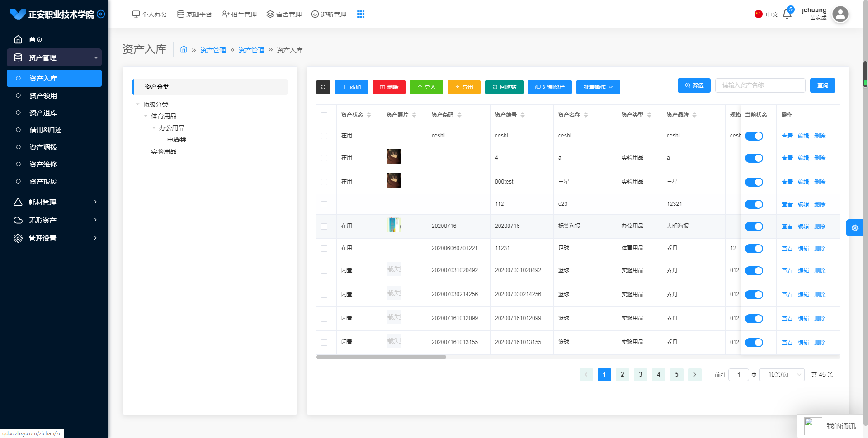Image resolution: width=868 pixels, height=438 pixels.
Task: Sort by 资产状态 column arrows
Action: (369, 115)
